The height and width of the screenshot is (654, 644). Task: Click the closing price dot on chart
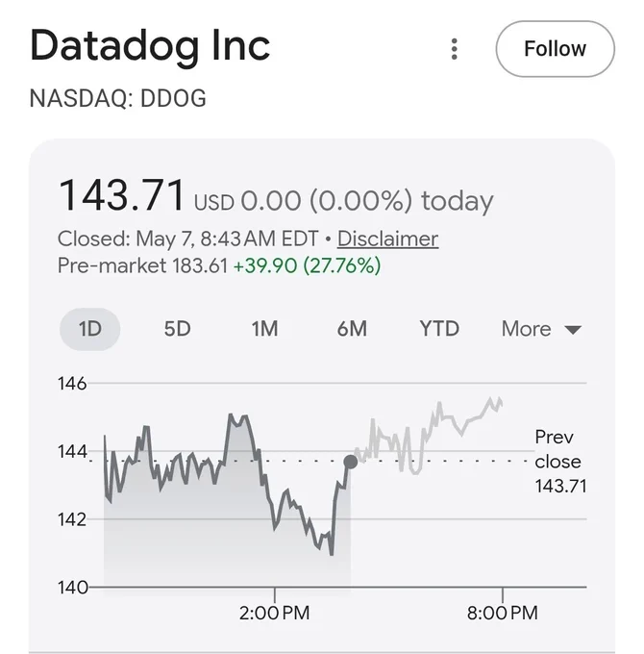351,462
